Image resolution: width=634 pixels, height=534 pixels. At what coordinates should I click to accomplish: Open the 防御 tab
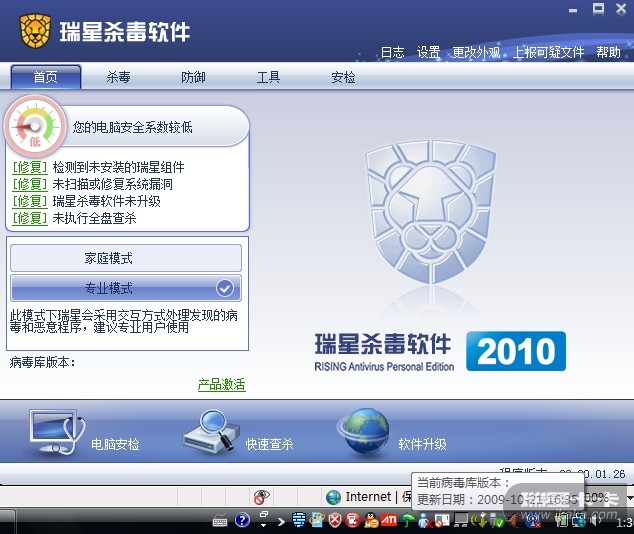point(193,77)
